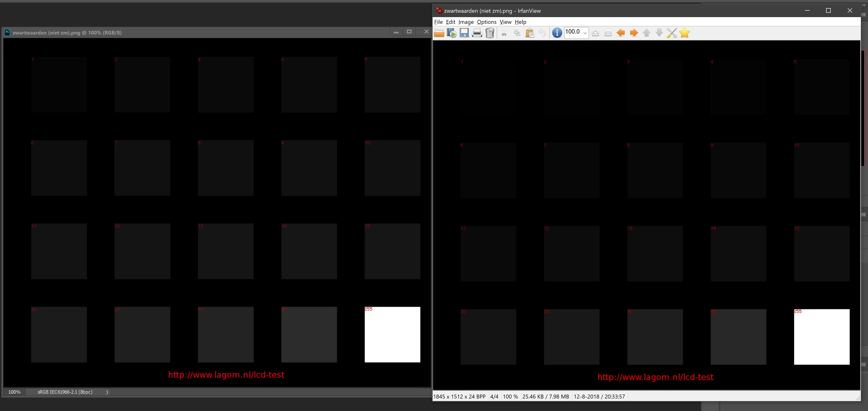Go to next image with right orange arrow
This screenshot has height=411, width=868.
click(633, 33)
